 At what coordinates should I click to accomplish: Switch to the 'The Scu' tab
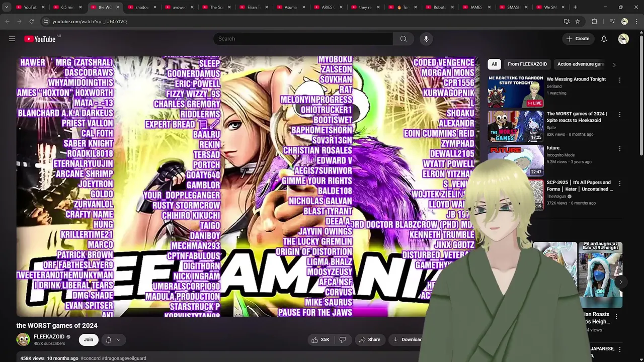[x=216, y=7]
